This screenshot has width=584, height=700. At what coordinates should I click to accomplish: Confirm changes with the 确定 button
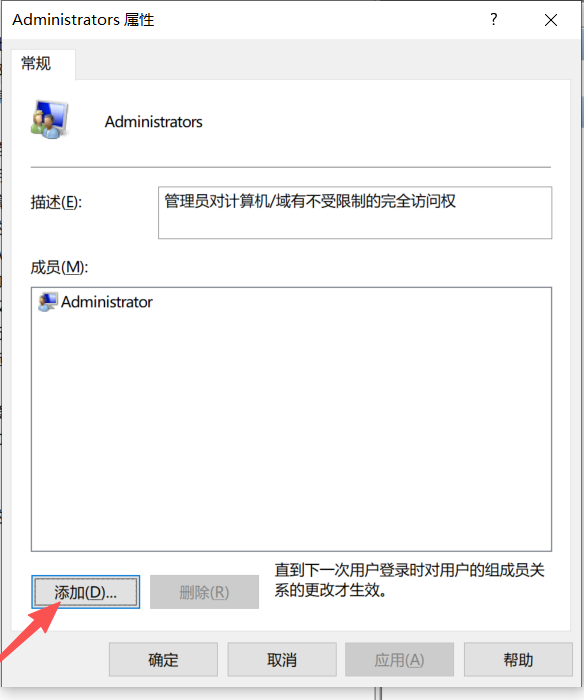(x=163, y=659)
